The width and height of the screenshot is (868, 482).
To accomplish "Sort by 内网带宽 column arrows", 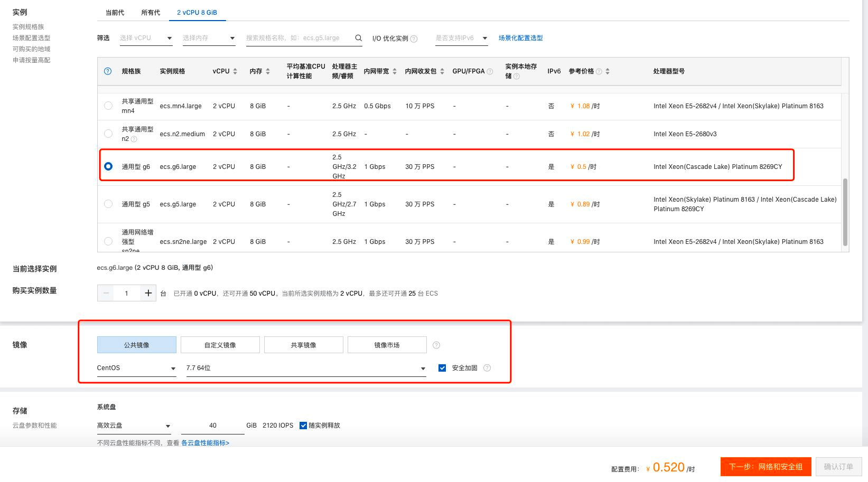I will pos(395,71).
